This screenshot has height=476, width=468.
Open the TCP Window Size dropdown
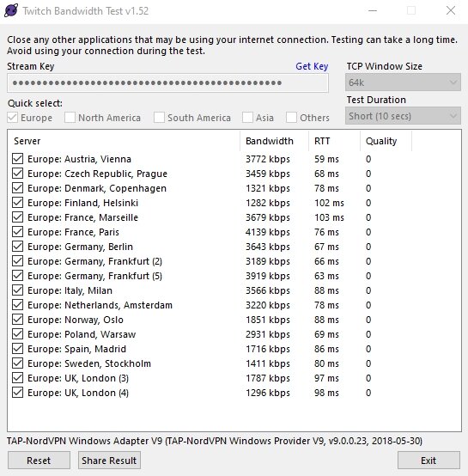(x=403, y=82)
